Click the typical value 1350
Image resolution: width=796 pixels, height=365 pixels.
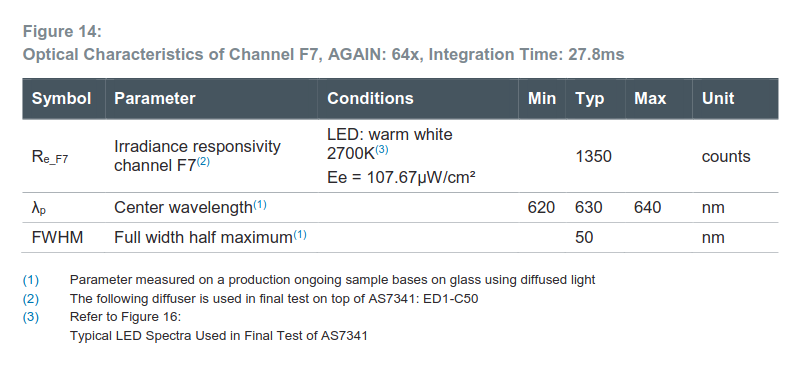593,156
